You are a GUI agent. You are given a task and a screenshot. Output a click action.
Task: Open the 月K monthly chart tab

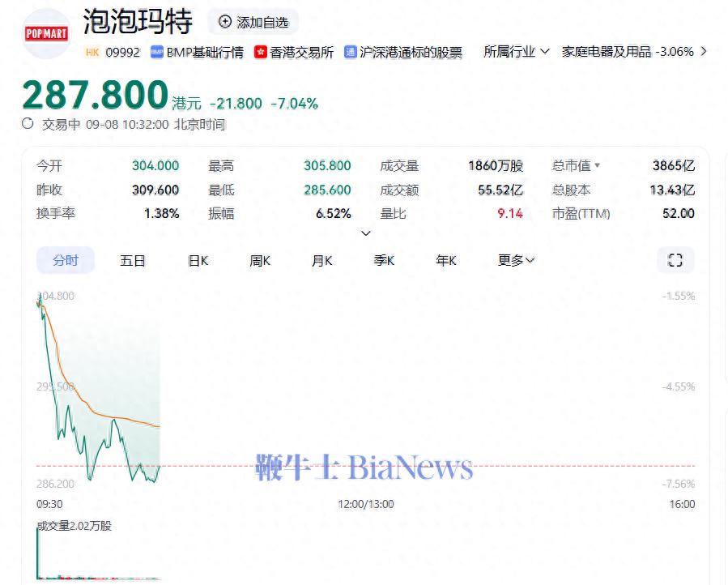(x=322, y=260)
